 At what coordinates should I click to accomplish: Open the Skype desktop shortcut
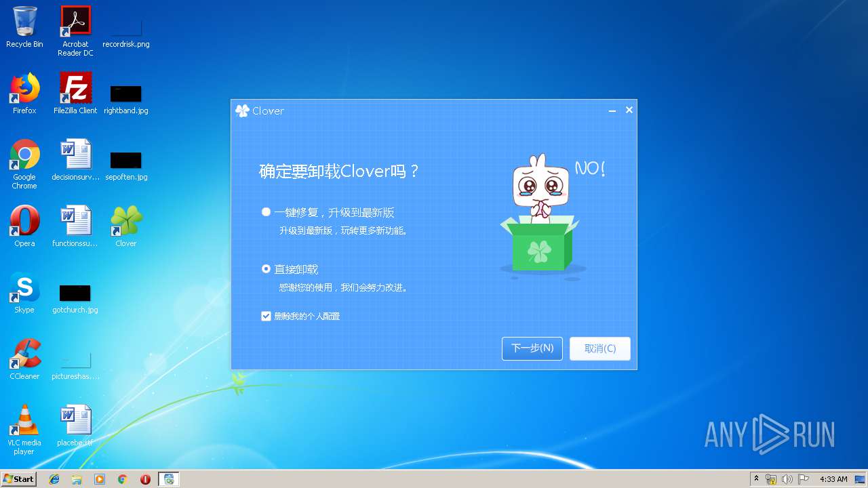point(24,293)
